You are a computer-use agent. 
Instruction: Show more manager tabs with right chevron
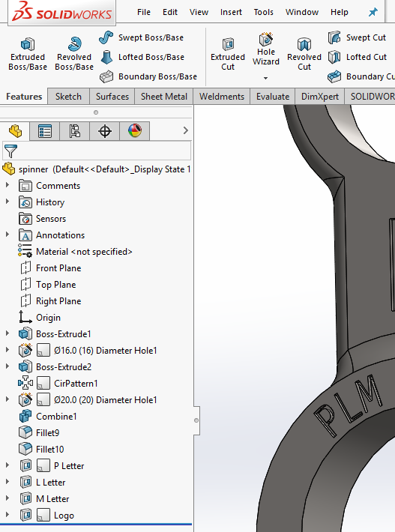pyautogui.click(x=185, y=130)
